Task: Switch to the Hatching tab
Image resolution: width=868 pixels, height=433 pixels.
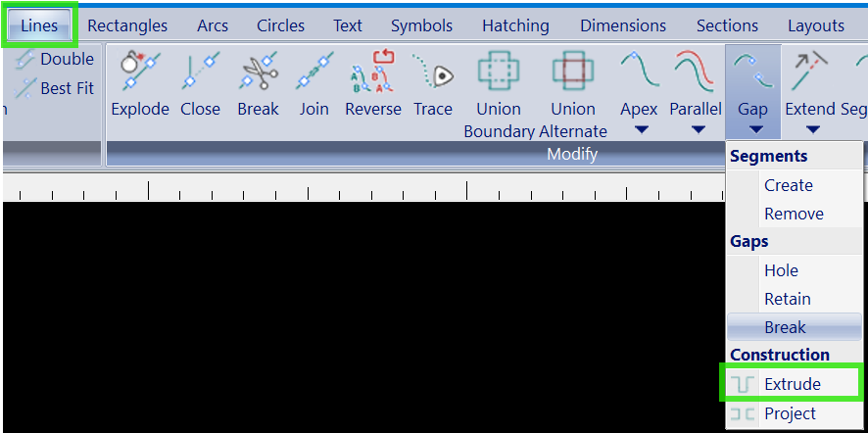Action: click(515, 25)
